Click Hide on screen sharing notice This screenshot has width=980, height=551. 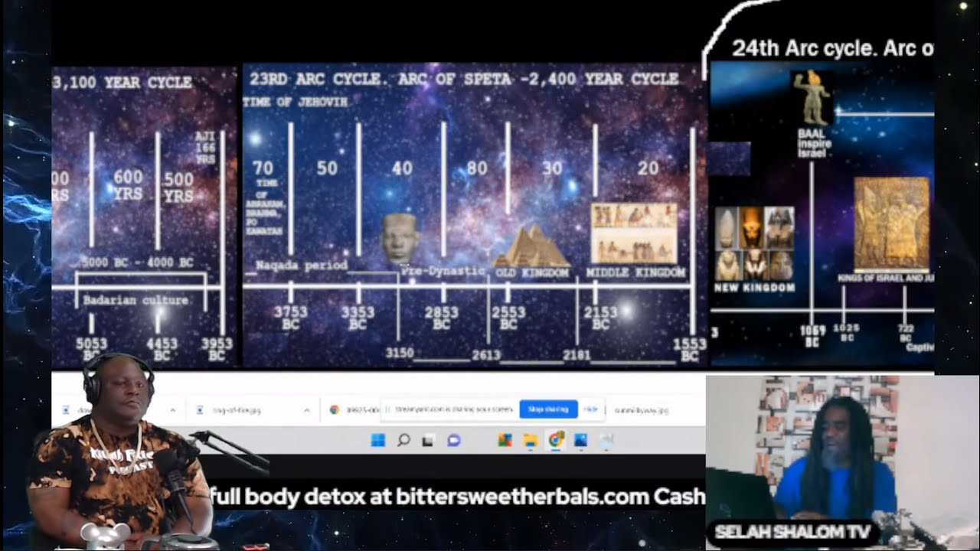(x=590, y=409)
